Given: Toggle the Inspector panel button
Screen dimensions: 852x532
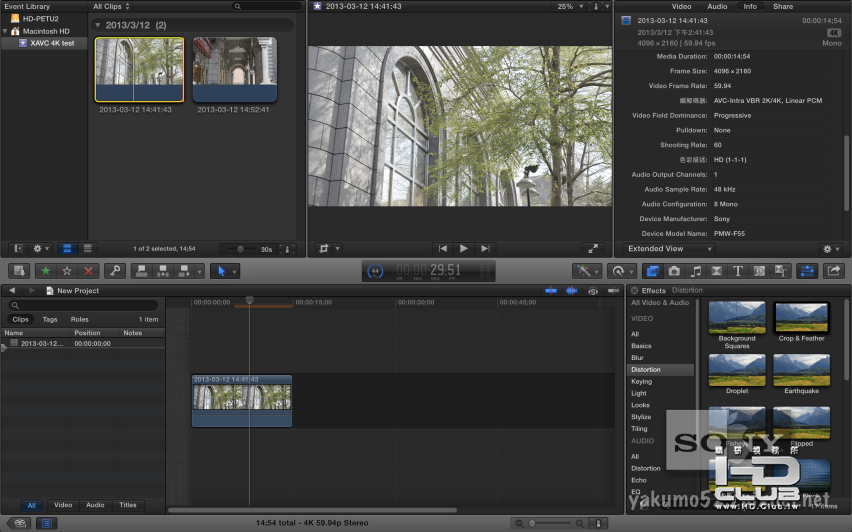Looking at the screenshot, I should coord(806,271).
